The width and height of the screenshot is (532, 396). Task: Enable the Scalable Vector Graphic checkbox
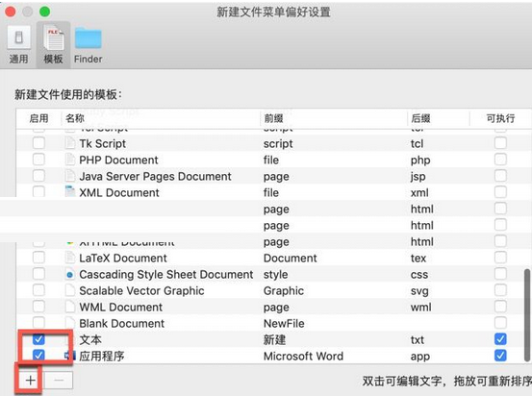(x=38, y=290)
